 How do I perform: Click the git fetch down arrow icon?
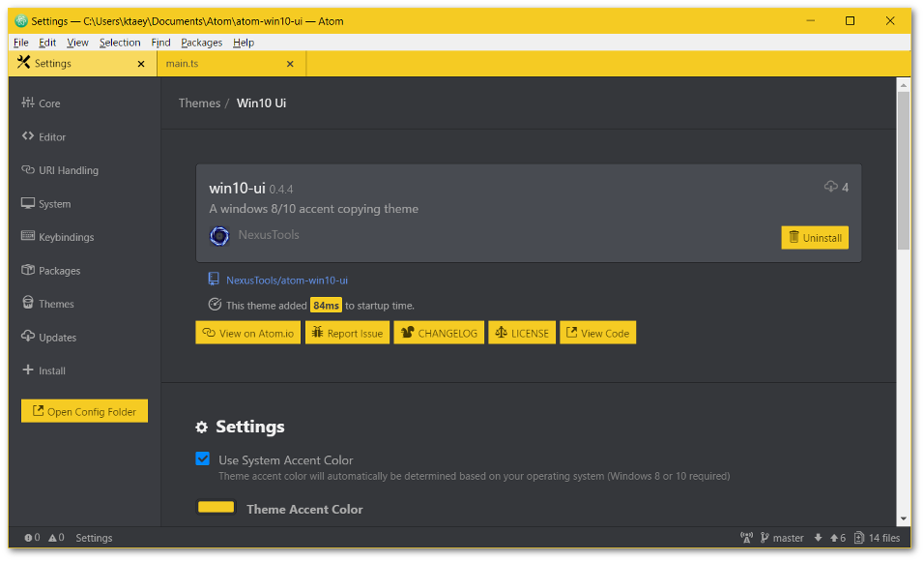(818, 538)
